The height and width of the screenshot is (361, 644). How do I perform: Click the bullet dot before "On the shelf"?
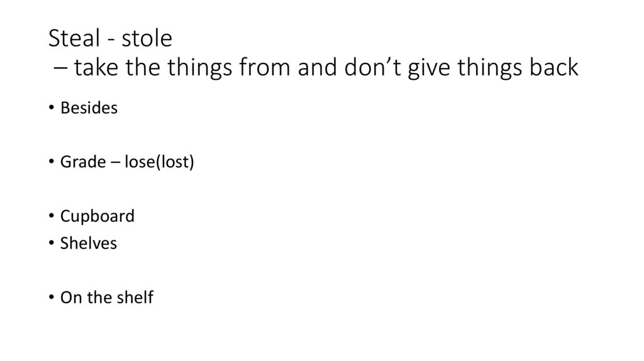point(51,298)
